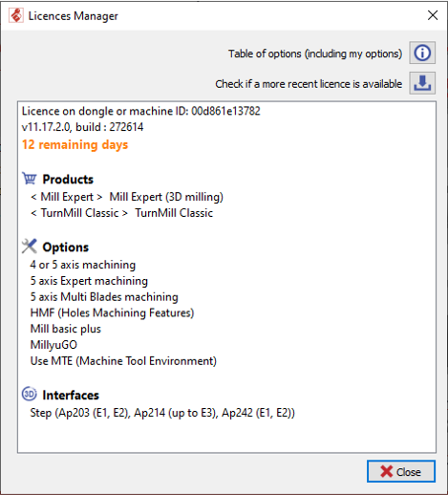
Task: Click 'HMF (Holes Machining Features)' entry
Action: coord(112,312)
